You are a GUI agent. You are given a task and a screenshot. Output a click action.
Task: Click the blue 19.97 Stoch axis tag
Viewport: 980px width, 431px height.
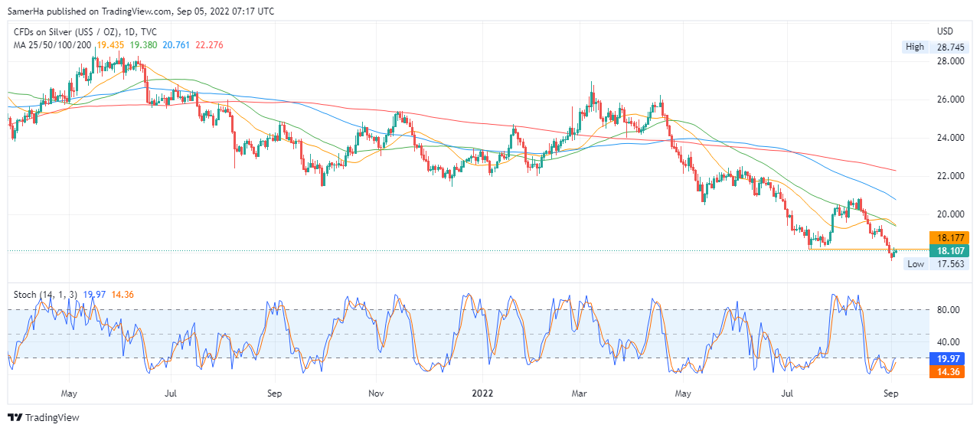(x=949, y=358)
